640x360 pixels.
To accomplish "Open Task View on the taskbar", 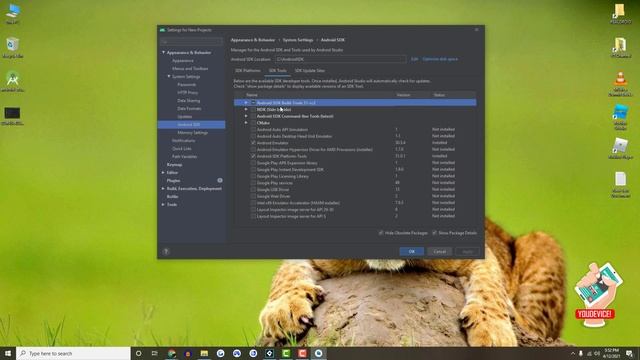I will (155, 353).
